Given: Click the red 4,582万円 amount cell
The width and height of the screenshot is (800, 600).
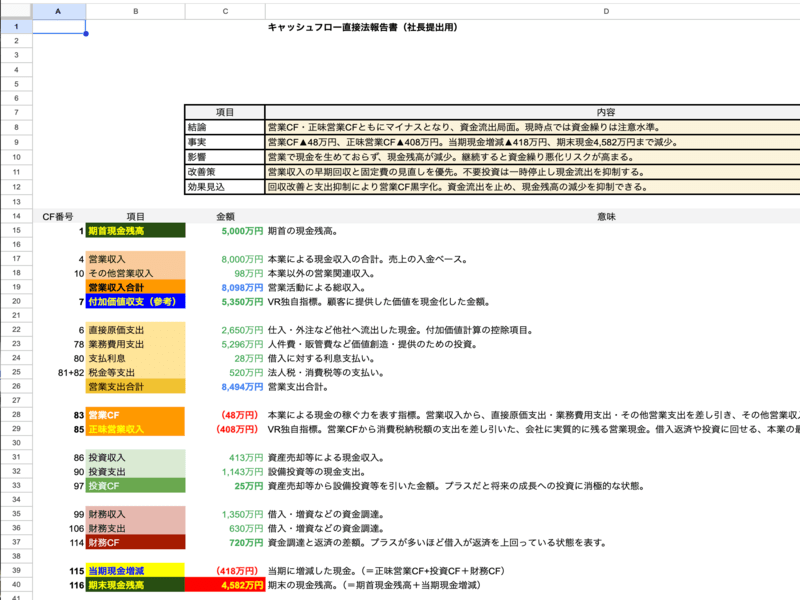Looking at the screenshot, I should click(225, 585).
